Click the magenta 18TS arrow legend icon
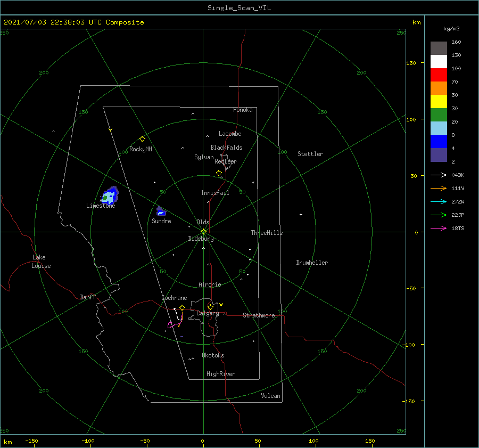Screen dimensions: 479x448 (439, 228)
